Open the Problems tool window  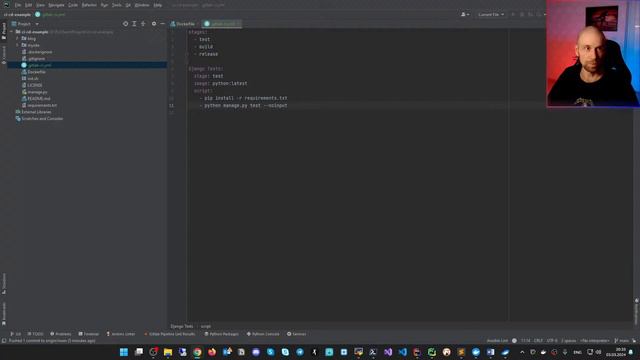tap(60, 334)
